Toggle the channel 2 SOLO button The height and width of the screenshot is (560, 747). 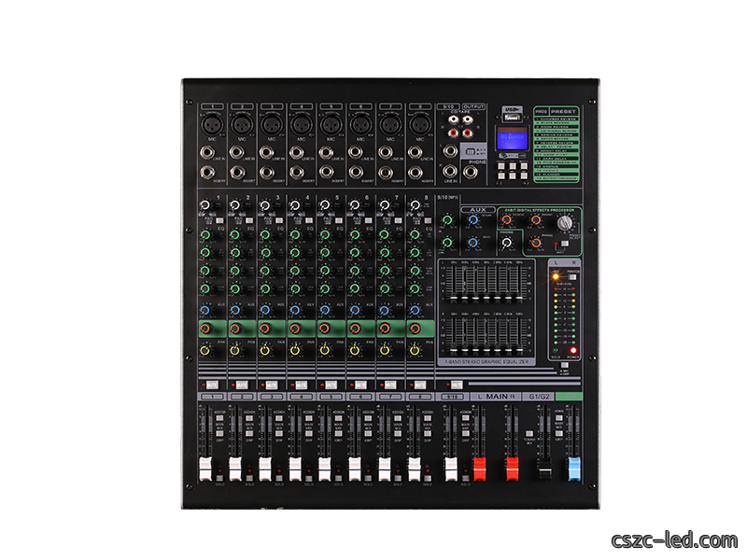pyautogui.click(x=249, y=477)
